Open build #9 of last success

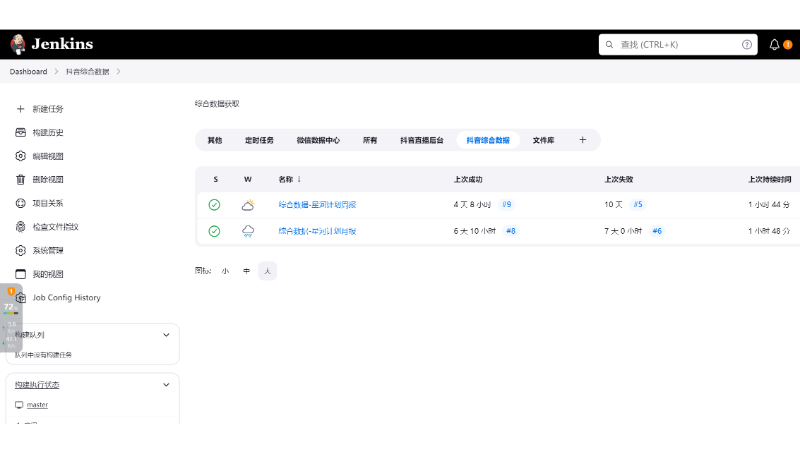point(507,204)
